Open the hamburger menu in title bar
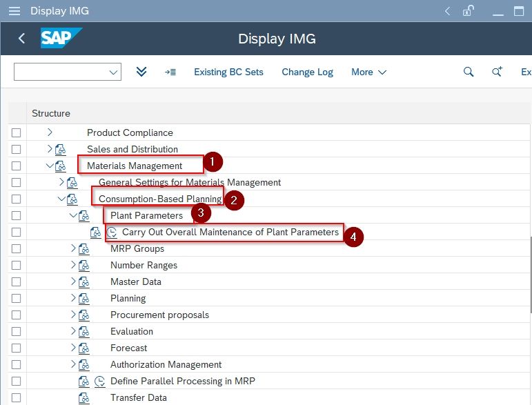The width and height of the screenshot is (532, 405). 14,11
